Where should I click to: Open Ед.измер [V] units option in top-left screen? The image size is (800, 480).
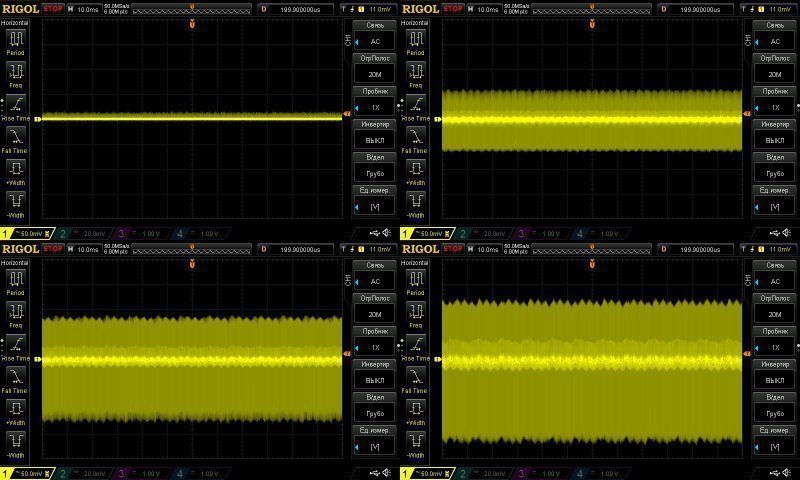(x=375, y=200)
